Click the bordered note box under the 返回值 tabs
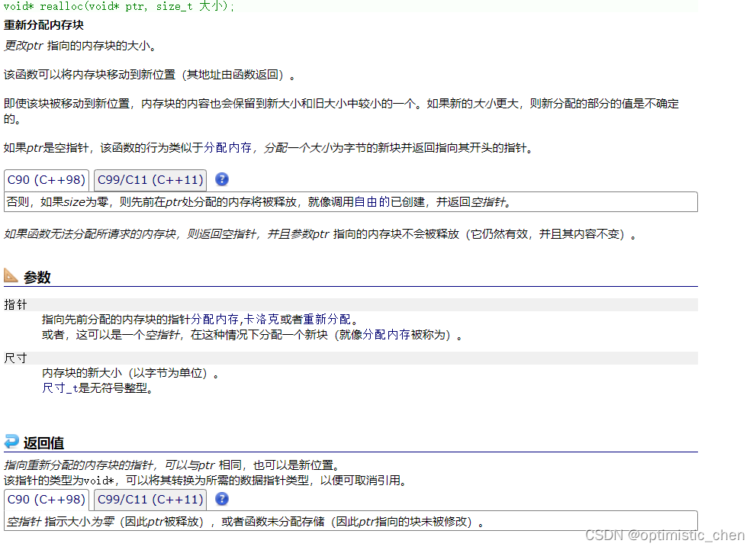The height and width of the screenshot is (550, 756). (351, 520)
